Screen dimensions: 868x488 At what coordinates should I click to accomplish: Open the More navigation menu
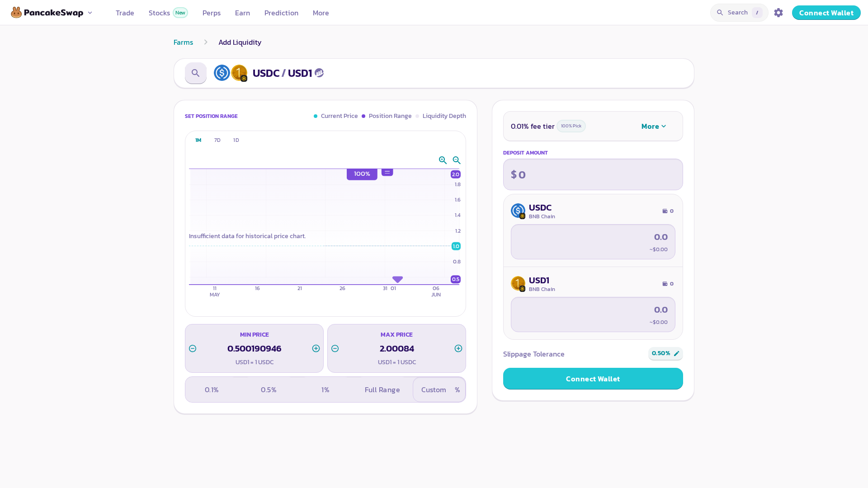pyautogui.click(x=321, y=13)
